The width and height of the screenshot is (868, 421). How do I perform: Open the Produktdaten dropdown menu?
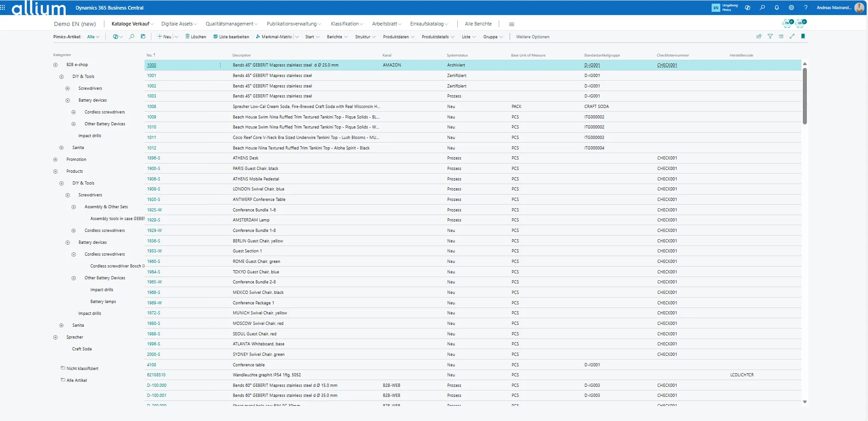click(x=398, y=37)
